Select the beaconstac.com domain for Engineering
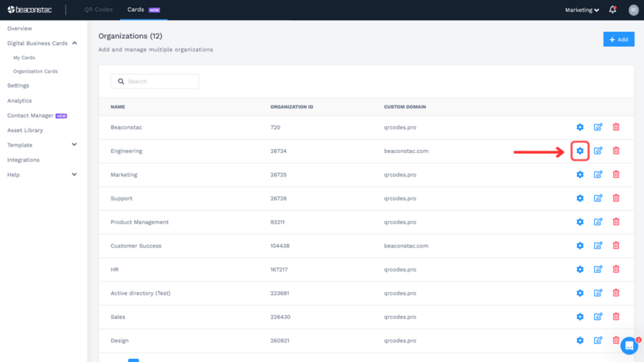 coord(406,151)
